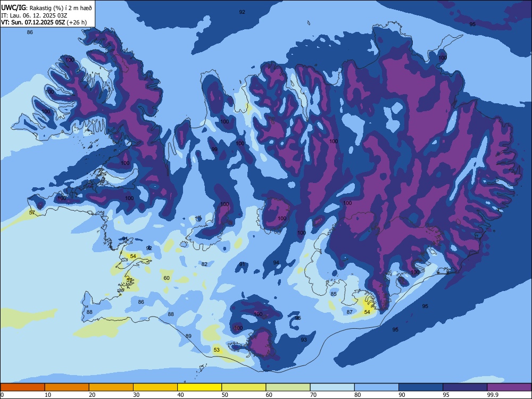Pick the indigo 95–99.9 legend swatch
532x399 pixels.
point(465,387)
